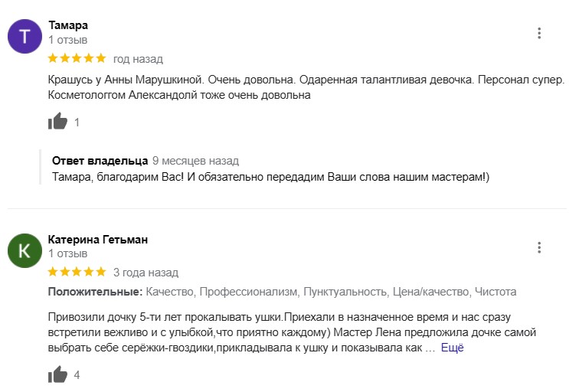Open three-dot menu on Катерина Гетьман's review
Screen dimensions: 569x392
click(x=539, y=247)
